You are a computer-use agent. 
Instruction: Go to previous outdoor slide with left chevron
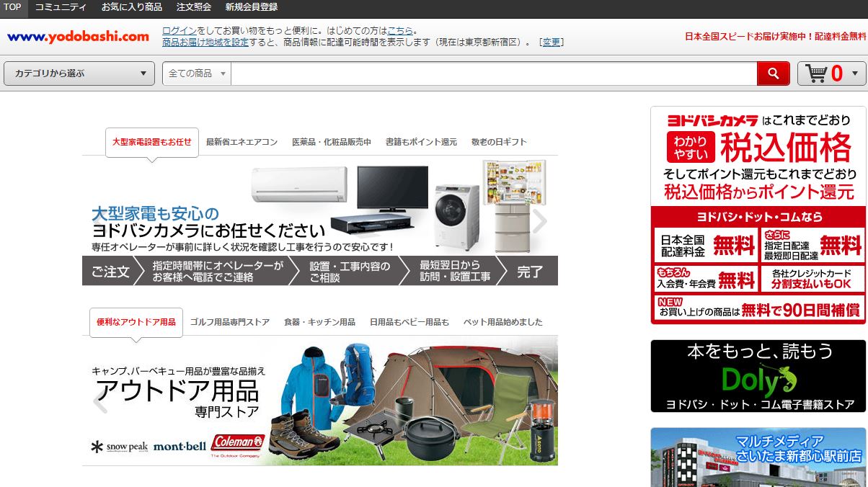coord(100,401)
